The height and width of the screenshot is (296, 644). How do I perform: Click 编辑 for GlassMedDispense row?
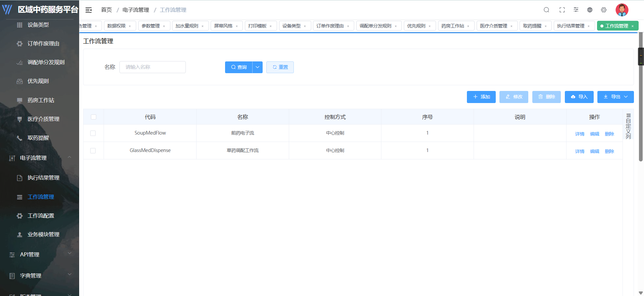tap(595, 151)
